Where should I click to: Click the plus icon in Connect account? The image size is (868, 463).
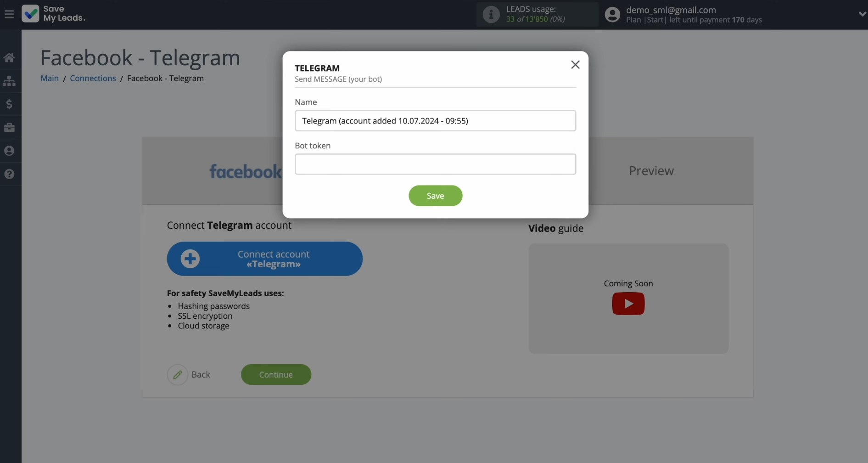tap(190, 259)
